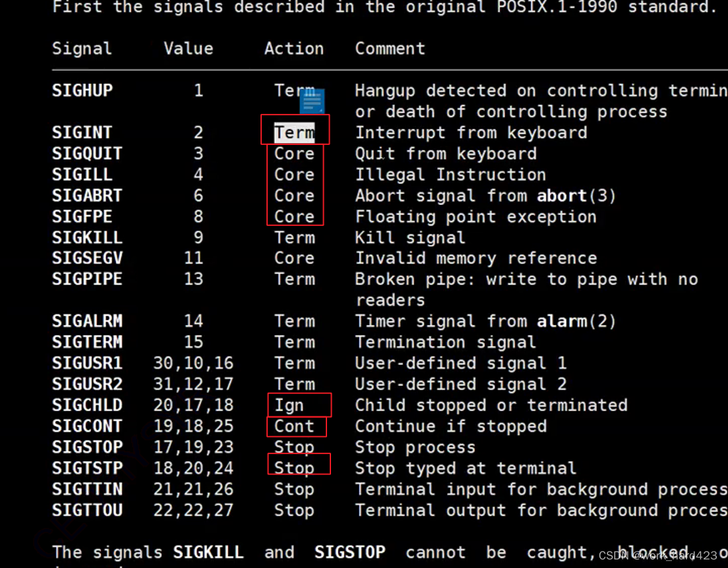The width and height of the screenshot is (728, 568).
Task: Click the SIGUSR1 signal name
Action: click(x=87, y=363)
